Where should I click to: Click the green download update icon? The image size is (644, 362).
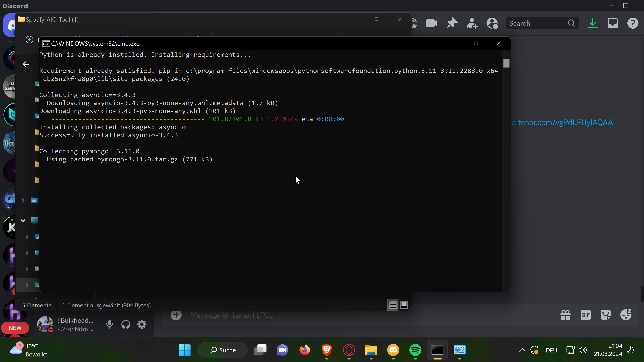point(593,23)
